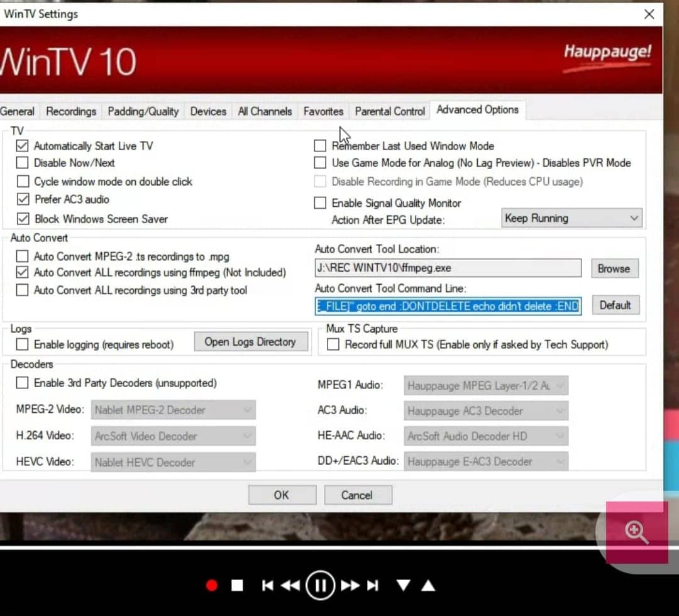Open MPEG-2 Video decoder dropdown

click(x=174, y=410)
